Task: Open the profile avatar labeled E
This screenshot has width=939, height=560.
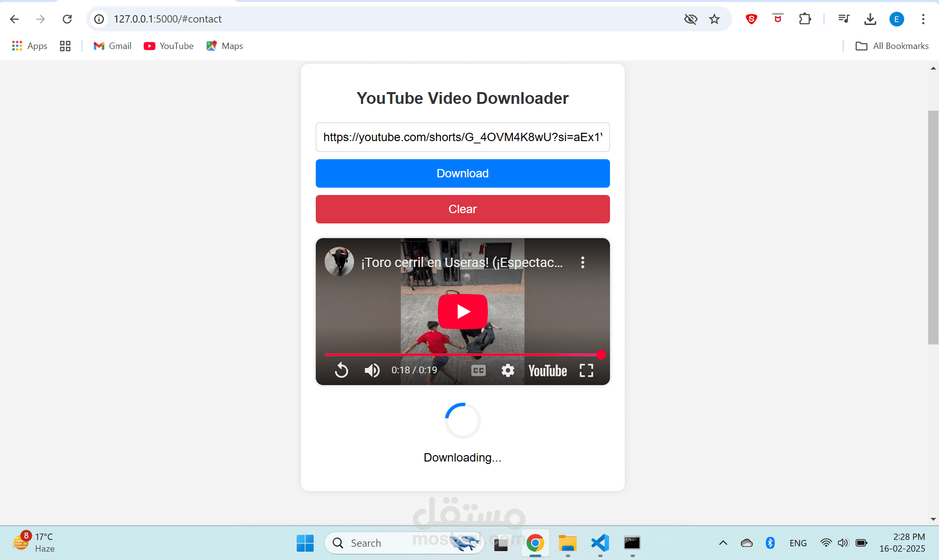Action: coord(896,19)
